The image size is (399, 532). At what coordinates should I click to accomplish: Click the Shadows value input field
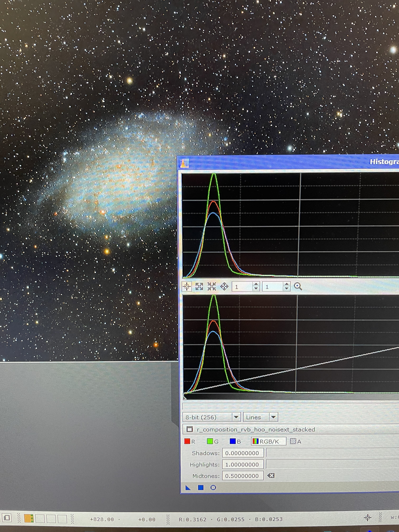[243, 453]
